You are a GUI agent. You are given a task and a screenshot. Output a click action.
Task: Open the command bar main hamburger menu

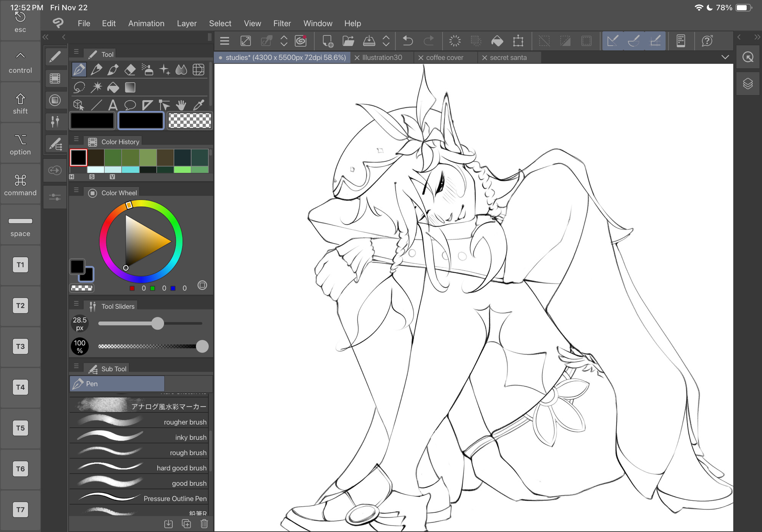pyautogui.click(x=225, y=41)
